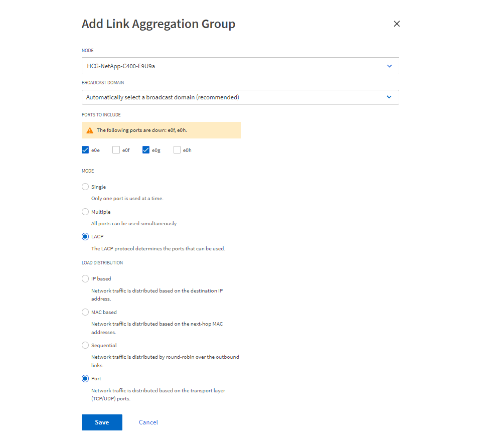Check the e0f port checkbox
This screenshot has height=448, width=481.
coord(116,150)
